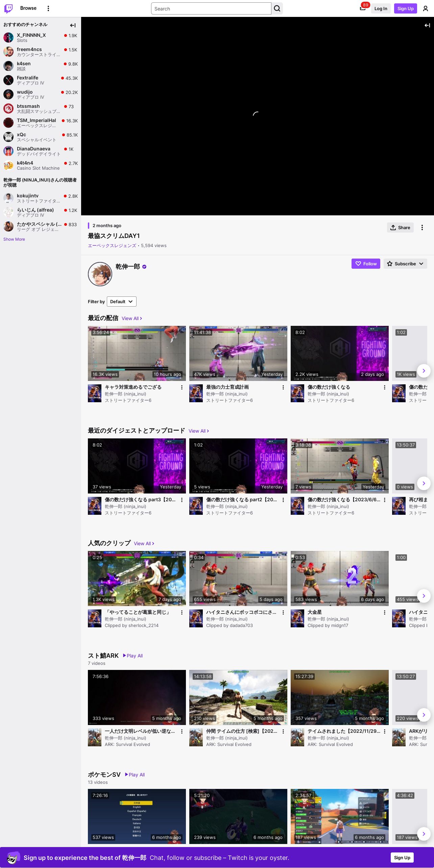Image resolution: width=434 pixels, height=868 pixels.
Task: Open btssmash channel avatar in sidebar
Action: click(8, 108)
